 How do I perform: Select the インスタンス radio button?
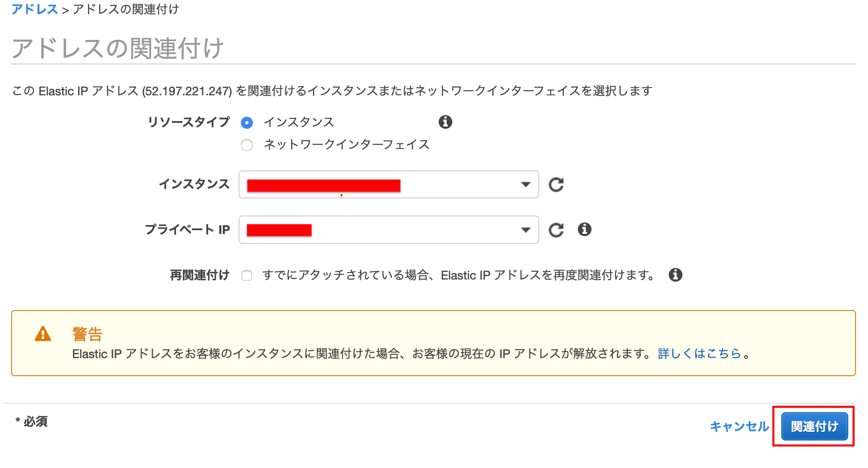(x=247, y=122)
